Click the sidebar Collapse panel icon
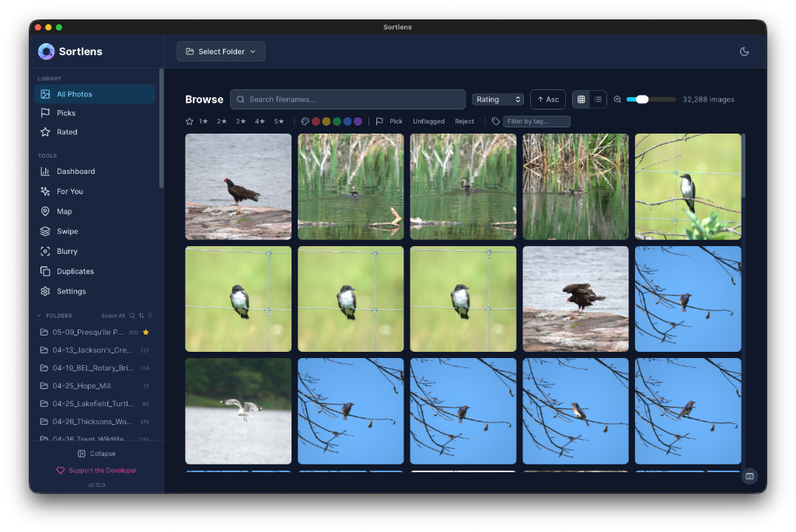The image size is (796, 532). 81,454
